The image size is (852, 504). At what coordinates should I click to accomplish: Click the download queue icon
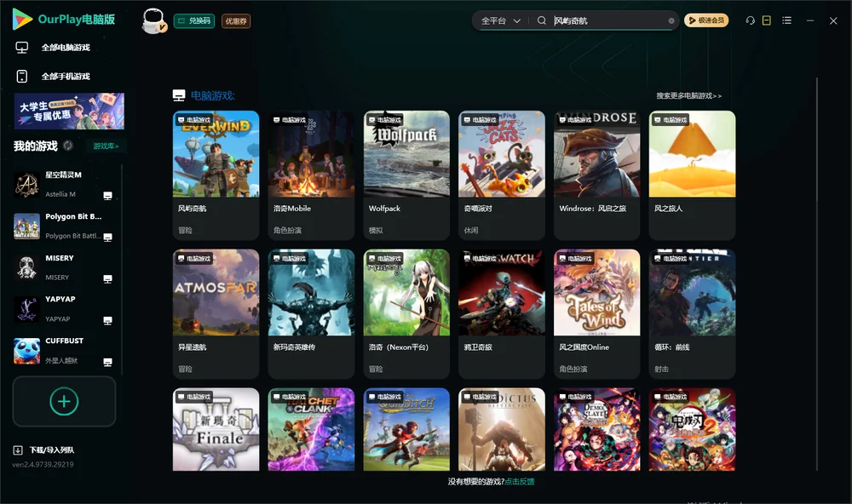tap(18, 450)
